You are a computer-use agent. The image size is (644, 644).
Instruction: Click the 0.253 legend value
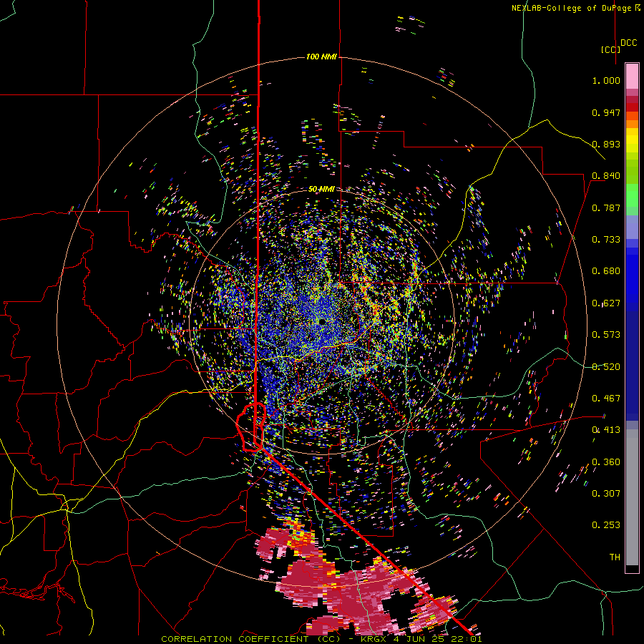click(606, 525)
